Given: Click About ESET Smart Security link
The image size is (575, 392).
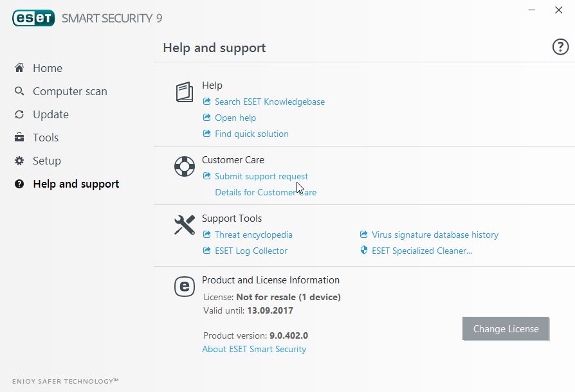Looking at the screenshot, I should pos(254,349).
